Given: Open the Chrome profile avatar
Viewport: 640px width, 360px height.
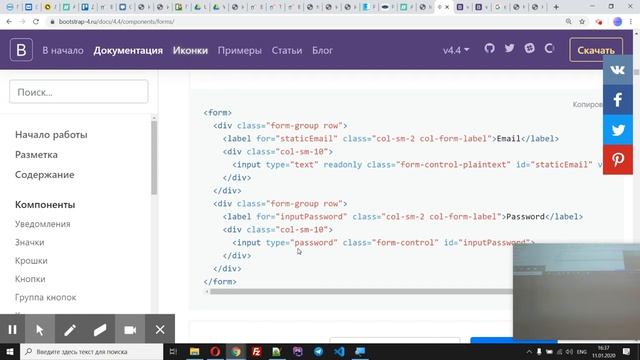Looking at the screenshot, I should point(618,22).
